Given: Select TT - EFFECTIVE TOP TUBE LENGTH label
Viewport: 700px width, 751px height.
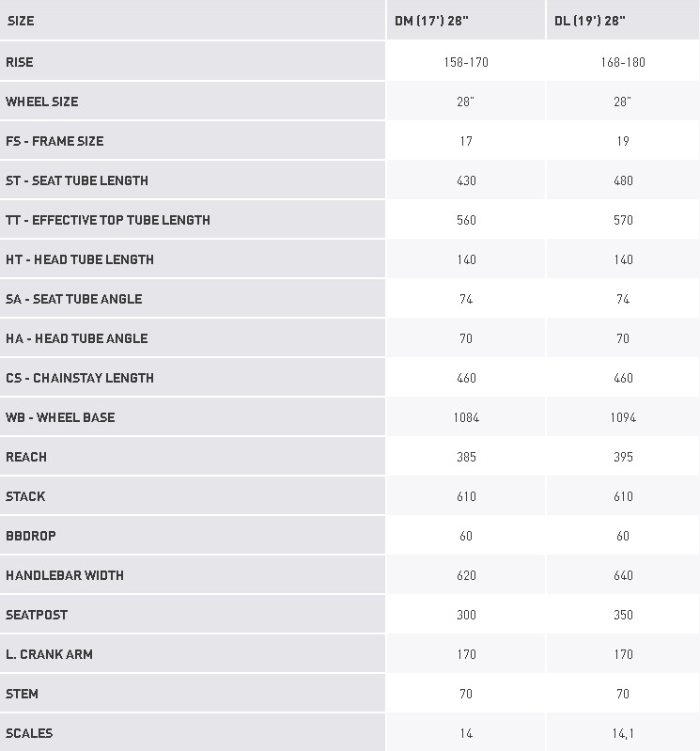Looking at the screenshot, I should (108, 220).
